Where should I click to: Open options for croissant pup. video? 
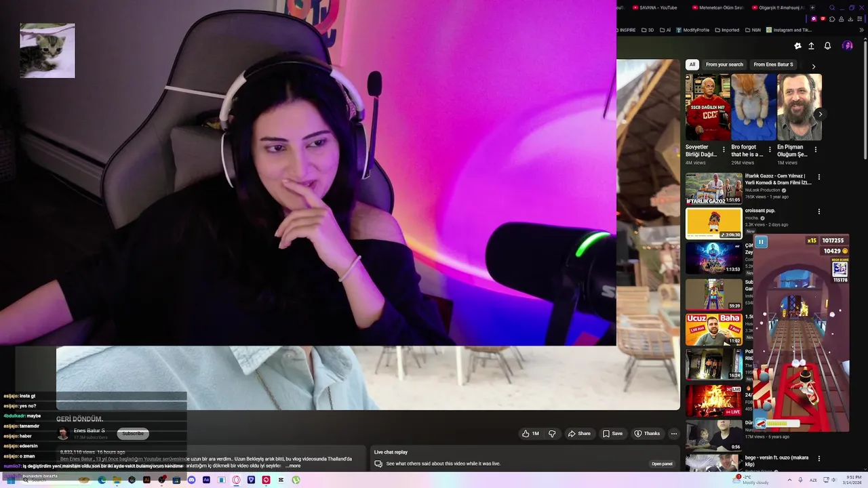tap(818, 211)
